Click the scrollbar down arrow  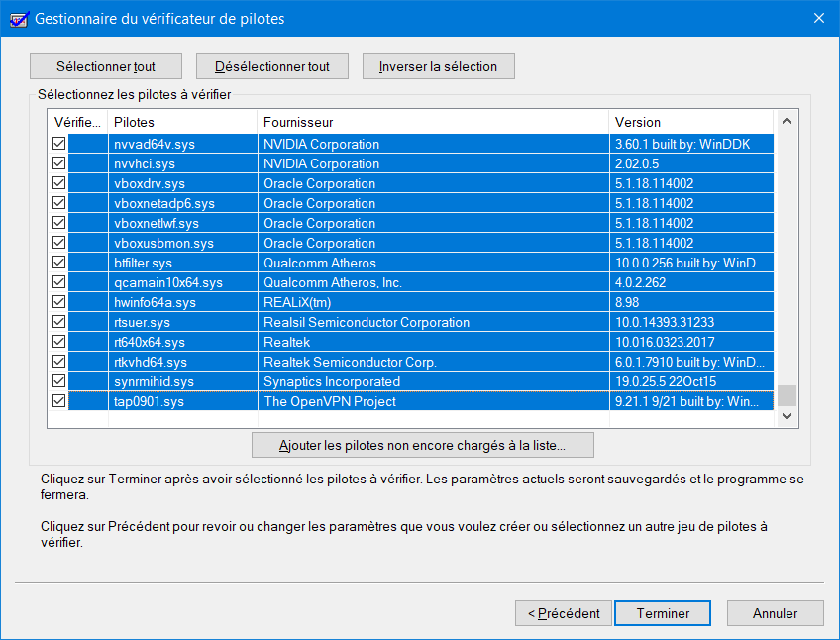[x=787, y=416]
